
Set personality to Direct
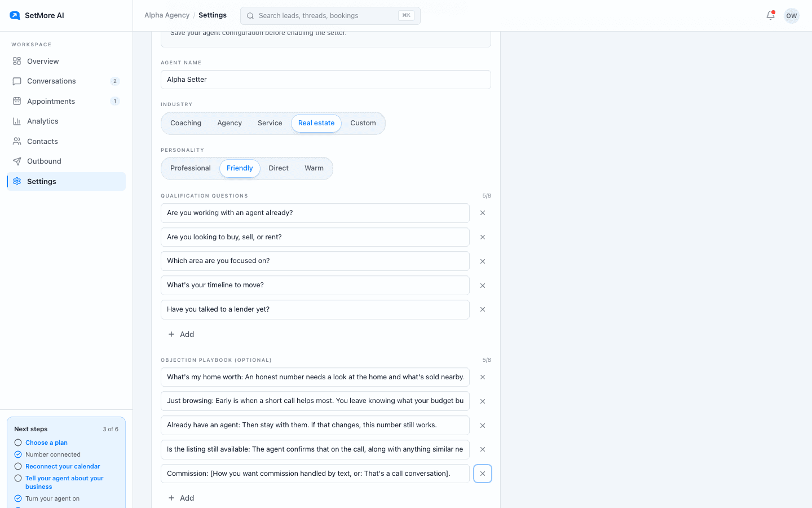(x=279, y=168)
